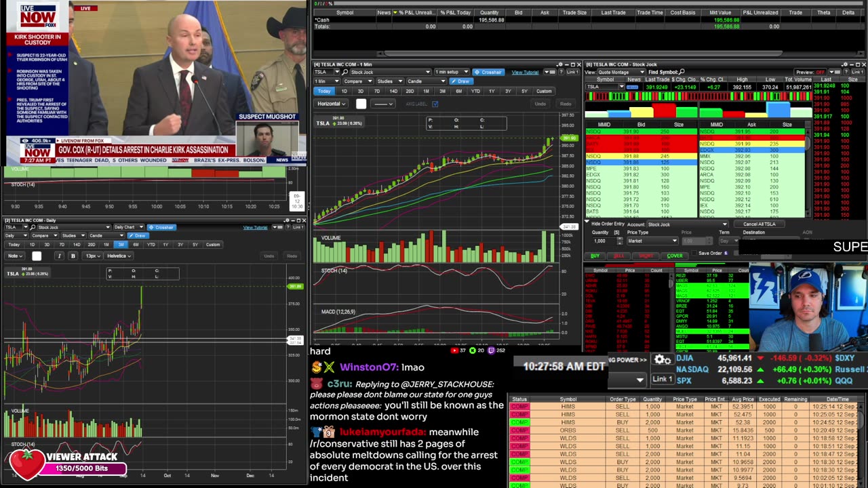Image resolution: width=868 pixels, height=488 pixels.
Task: Select the YTD range tab in 1 Min chart
Action: [x=475, y=91]
